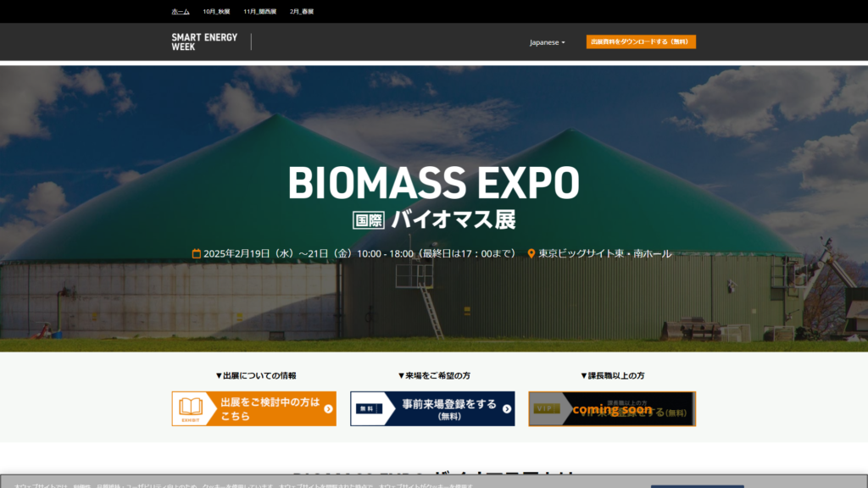
Task: Click ▼出展についての情報 heading
Action: 255,375
